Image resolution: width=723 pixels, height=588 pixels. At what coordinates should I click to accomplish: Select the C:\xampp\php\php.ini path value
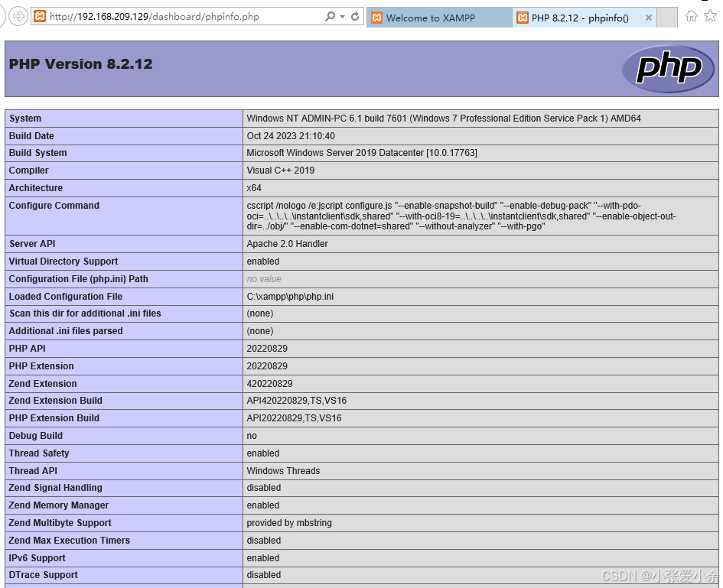(289, 297)
